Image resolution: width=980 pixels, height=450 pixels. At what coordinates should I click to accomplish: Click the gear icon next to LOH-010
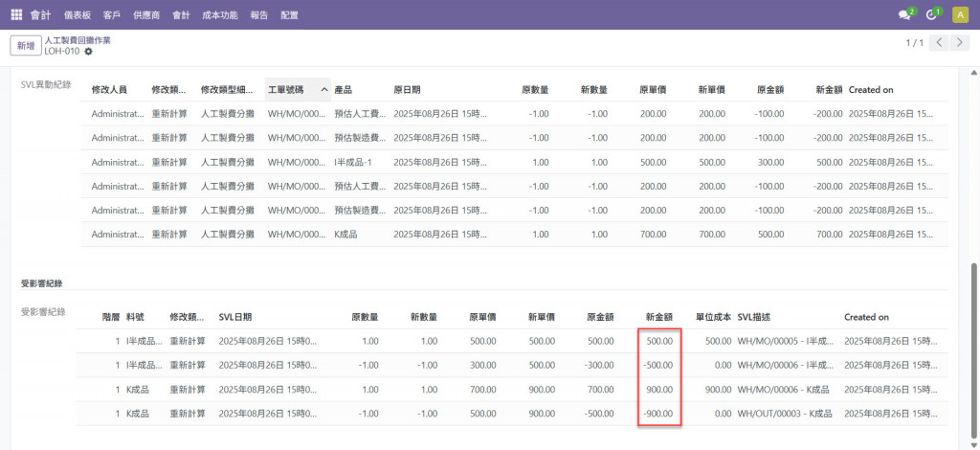coord(88,52)
